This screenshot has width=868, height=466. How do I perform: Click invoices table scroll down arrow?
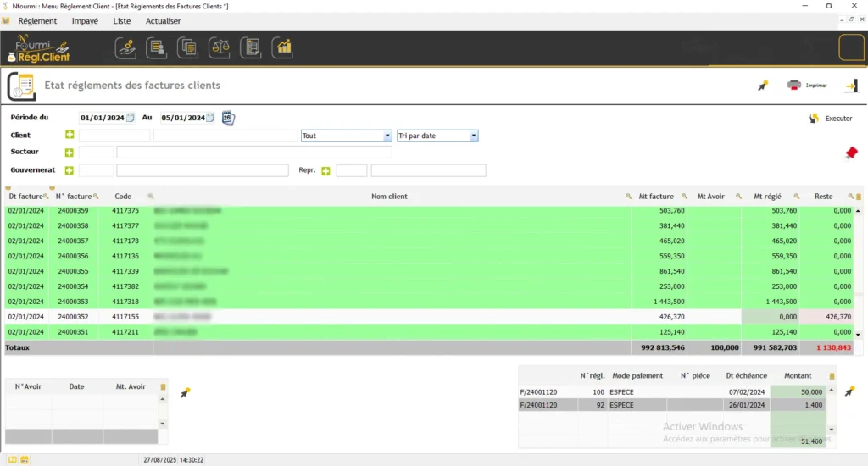858,335
